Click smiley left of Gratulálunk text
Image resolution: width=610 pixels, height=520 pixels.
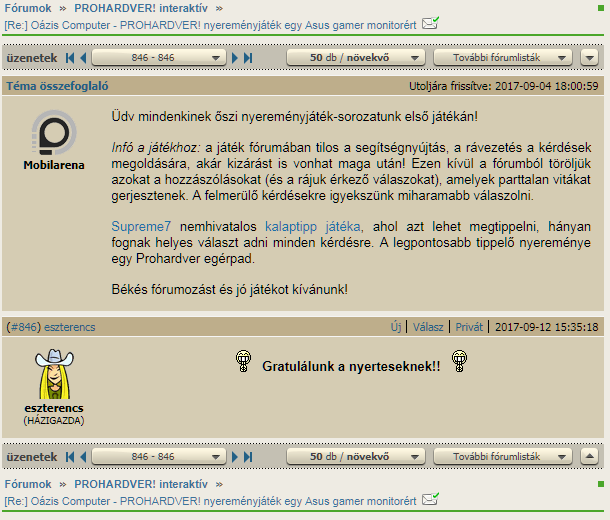tap(244, 361)
